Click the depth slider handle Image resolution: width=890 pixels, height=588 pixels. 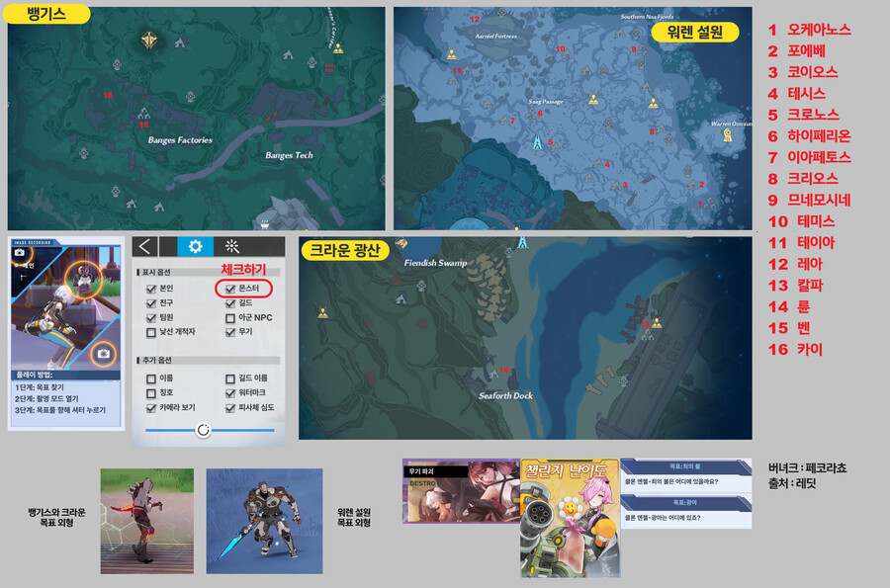coord(203,430)
